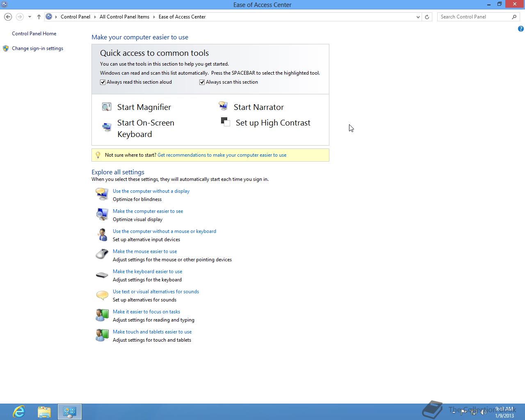This screenshot has height=420, width=525.
Task: Click the keyboard icon beside 'Make the keyboard easier to use'
Action: point(102,275)
